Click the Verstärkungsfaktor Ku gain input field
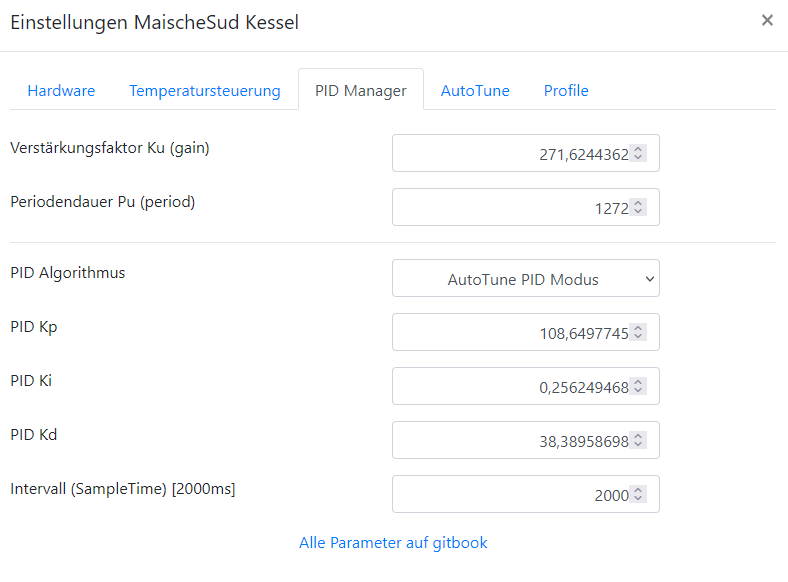 510,154
